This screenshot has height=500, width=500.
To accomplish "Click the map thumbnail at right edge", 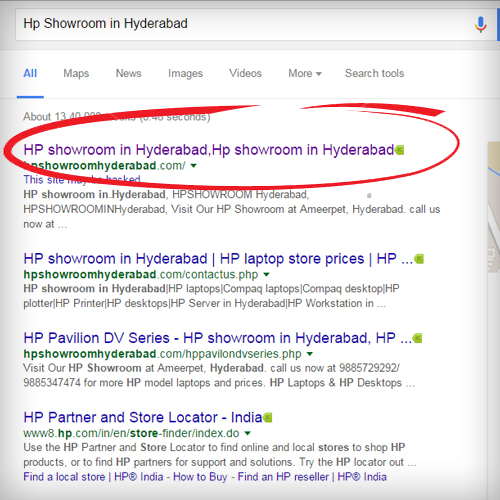I will pos(494,207).
